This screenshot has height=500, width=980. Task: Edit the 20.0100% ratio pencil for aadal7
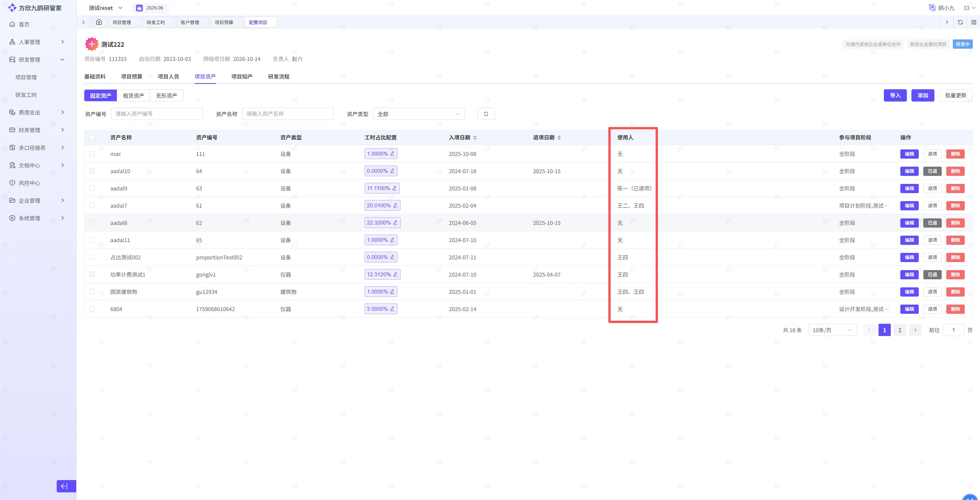click(395, 205)
